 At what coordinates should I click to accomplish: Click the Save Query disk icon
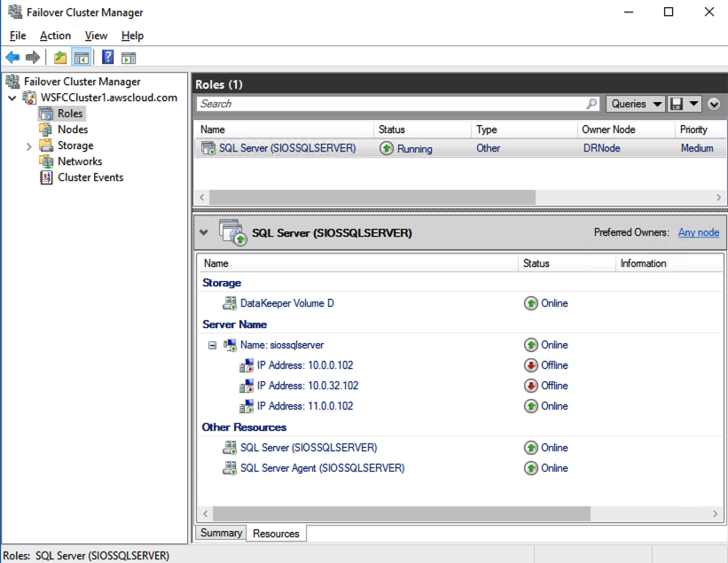tap(677, 104)
